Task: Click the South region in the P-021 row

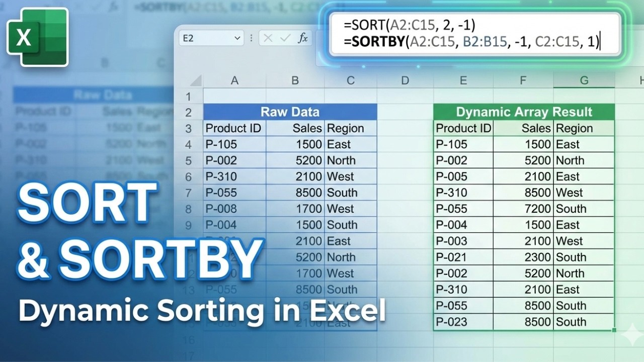Action: [584, 257]
